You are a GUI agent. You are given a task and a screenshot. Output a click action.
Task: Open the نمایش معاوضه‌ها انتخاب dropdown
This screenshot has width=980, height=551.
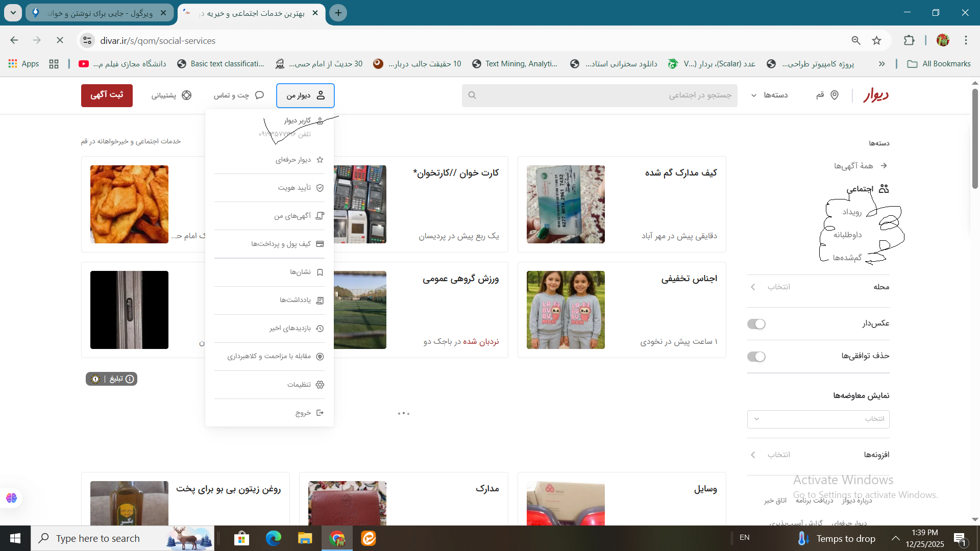(x=818, y=419)
